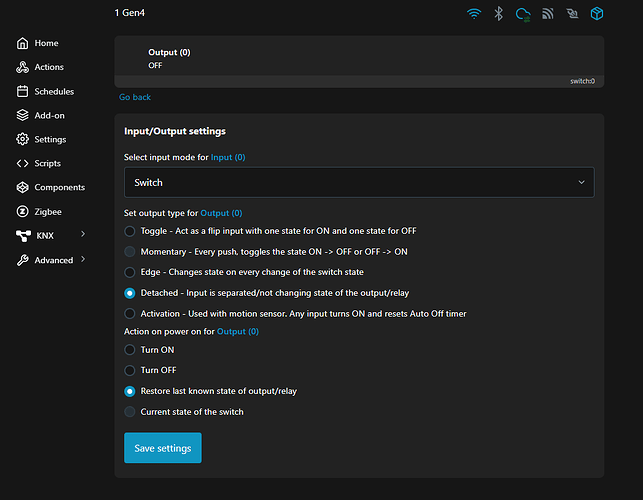Click the Home icon in sidebar
The image size is (643, 500).
click(23, 43)
